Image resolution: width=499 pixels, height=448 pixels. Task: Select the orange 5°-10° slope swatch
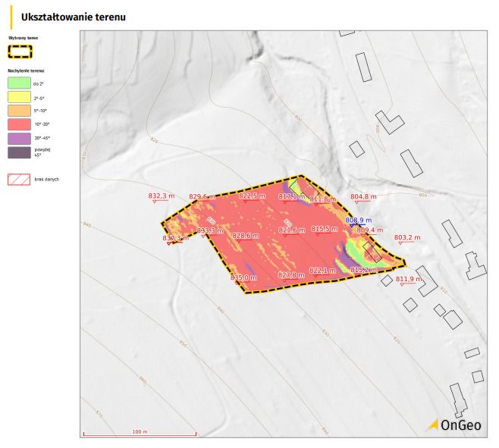(19, 110)
